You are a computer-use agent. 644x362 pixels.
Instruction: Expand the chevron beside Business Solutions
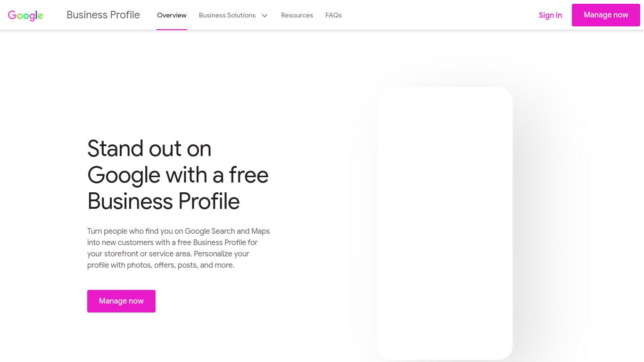coord(264,16)
